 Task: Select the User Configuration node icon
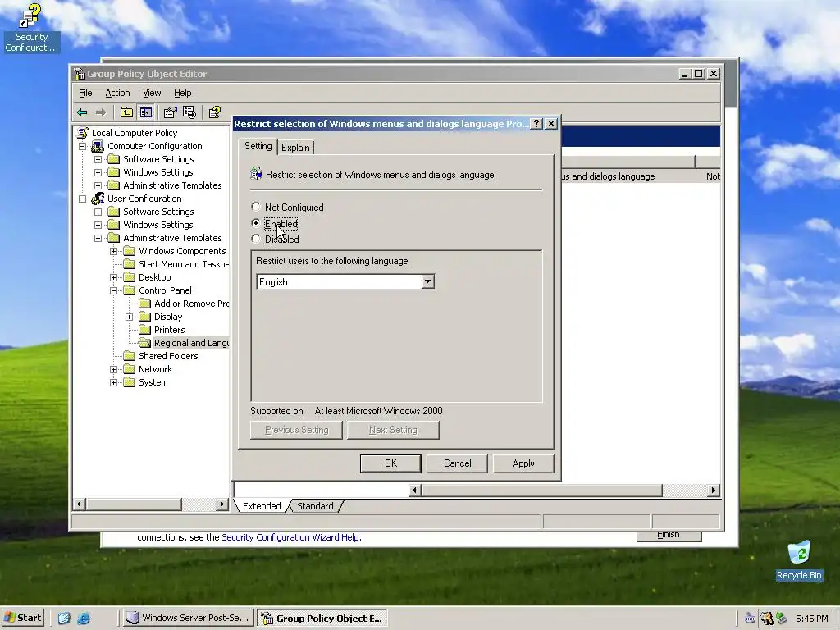coord(98,199)
